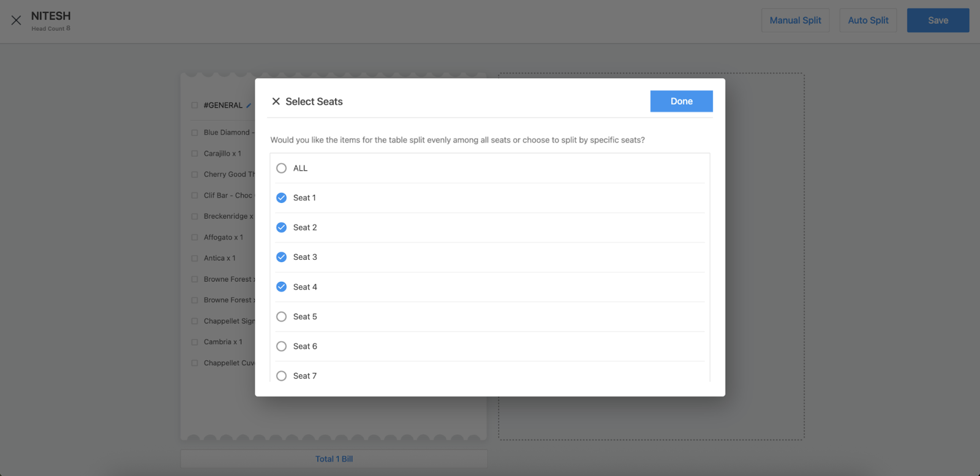Click the Save button
This screenshot has height=476, width=980.
tap(937, 20)
